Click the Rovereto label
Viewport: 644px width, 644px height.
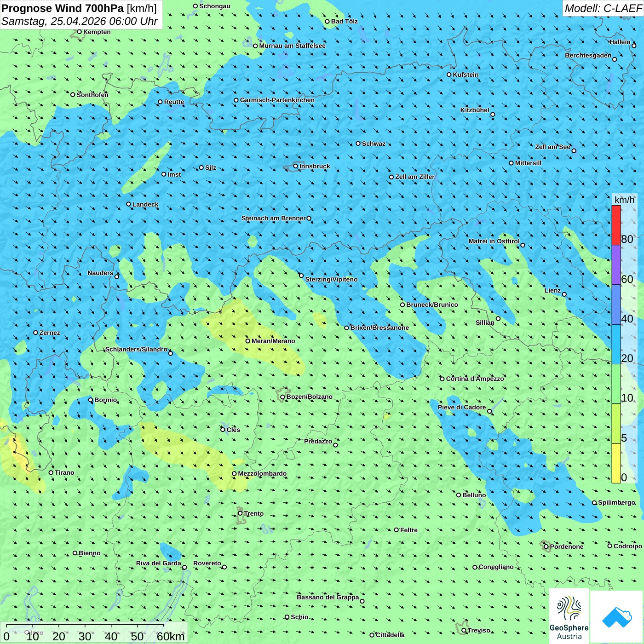[207, 563]
